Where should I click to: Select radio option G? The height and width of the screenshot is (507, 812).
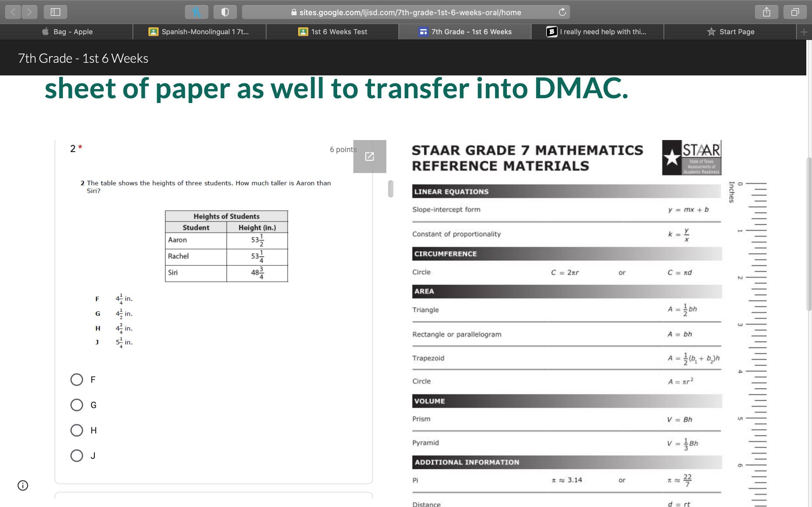click(x=77, y=405)
